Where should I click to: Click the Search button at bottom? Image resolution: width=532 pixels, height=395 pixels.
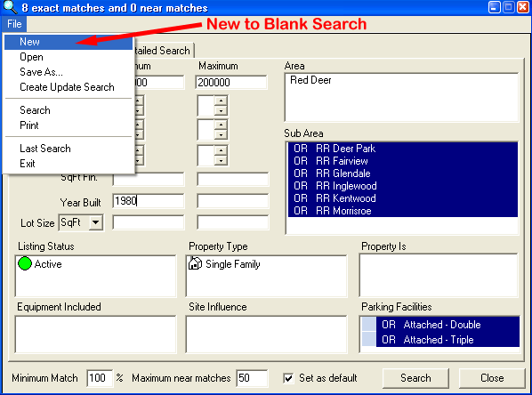click(x=415, y=378)
